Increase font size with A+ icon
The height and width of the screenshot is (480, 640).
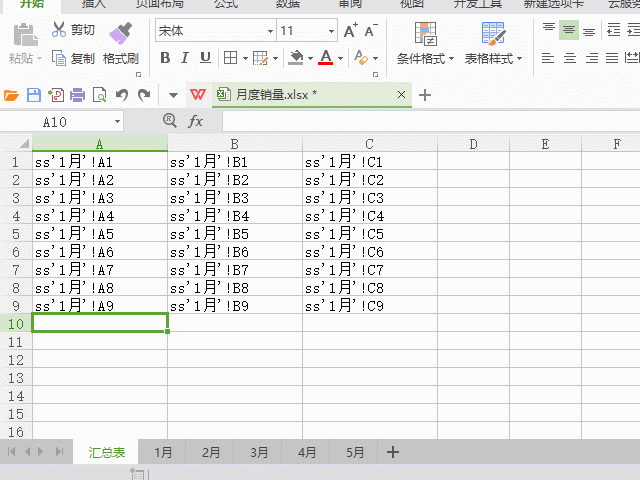(x=351, y=31)
